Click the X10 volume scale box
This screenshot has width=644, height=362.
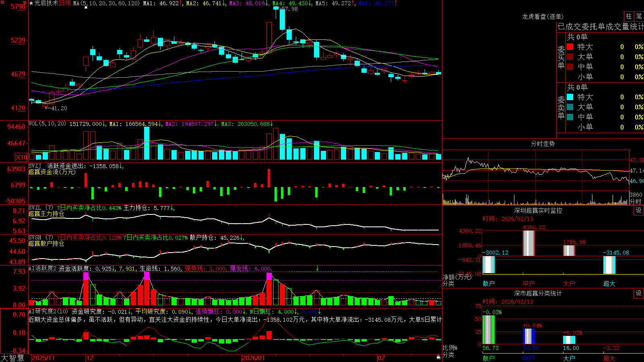21,157
